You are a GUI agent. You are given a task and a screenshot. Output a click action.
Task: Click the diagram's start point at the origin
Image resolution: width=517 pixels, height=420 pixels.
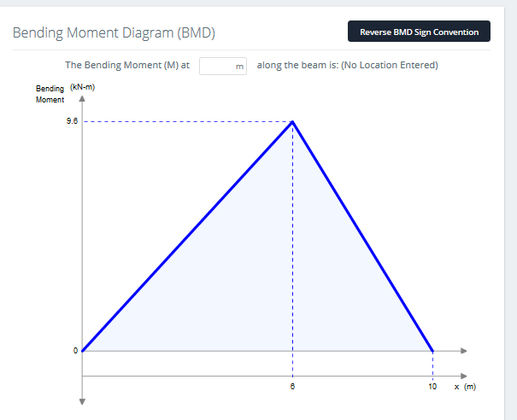pyautogui.click(x=82, y=351)
